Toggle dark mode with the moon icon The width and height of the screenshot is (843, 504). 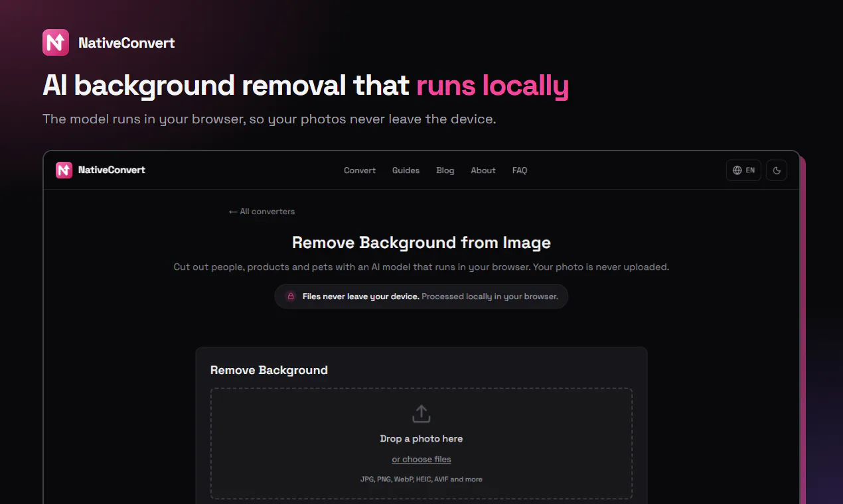777,170
